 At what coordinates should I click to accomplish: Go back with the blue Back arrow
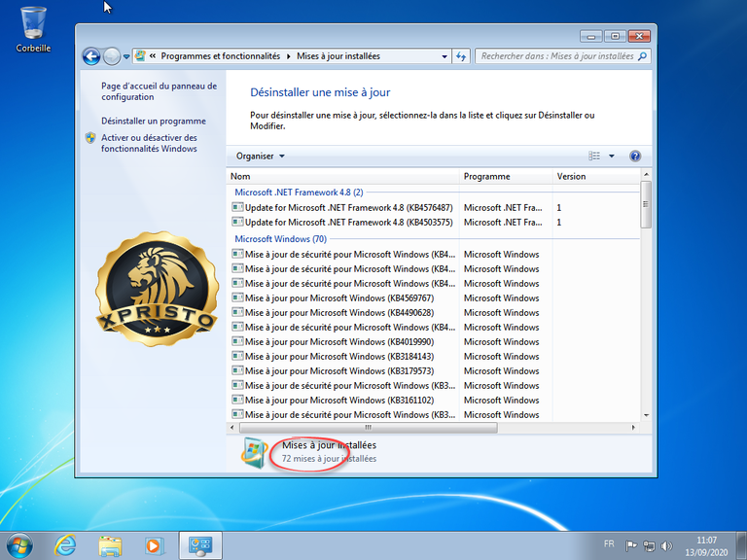click(x=91, y=56)
